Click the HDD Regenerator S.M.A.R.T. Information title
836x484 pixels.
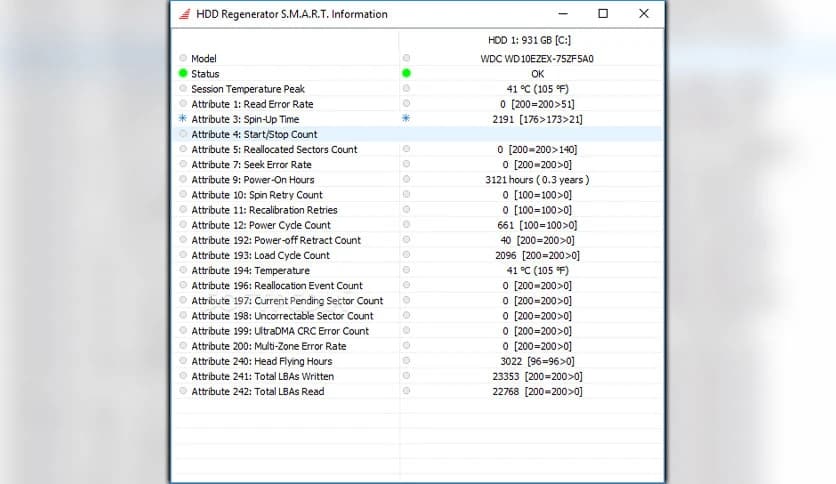[x=292, y=14]
